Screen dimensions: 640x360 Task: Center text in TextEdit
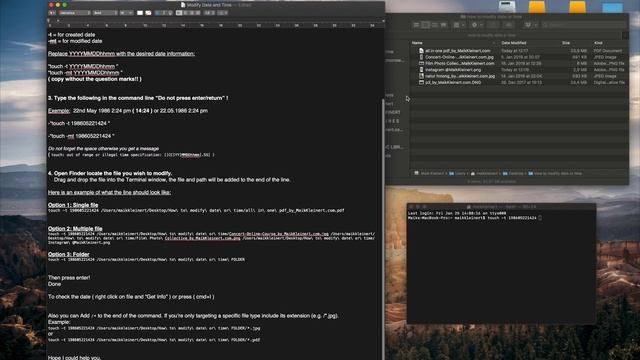pyautogui.click(x=185, y=13)
